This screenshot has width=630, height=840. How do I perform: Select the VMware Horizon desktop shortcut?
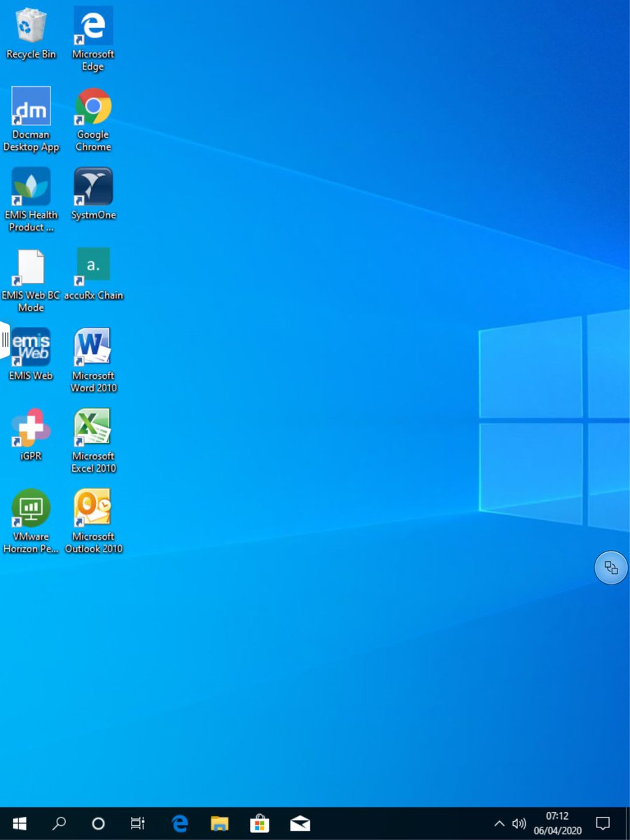click(x=31, y=522)
